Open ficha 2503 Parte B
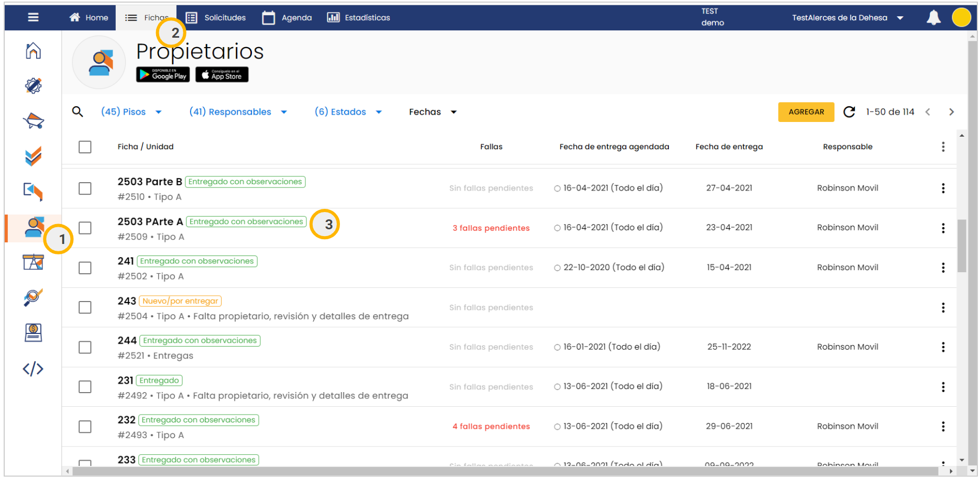980x479 pixels. (150, 182)
